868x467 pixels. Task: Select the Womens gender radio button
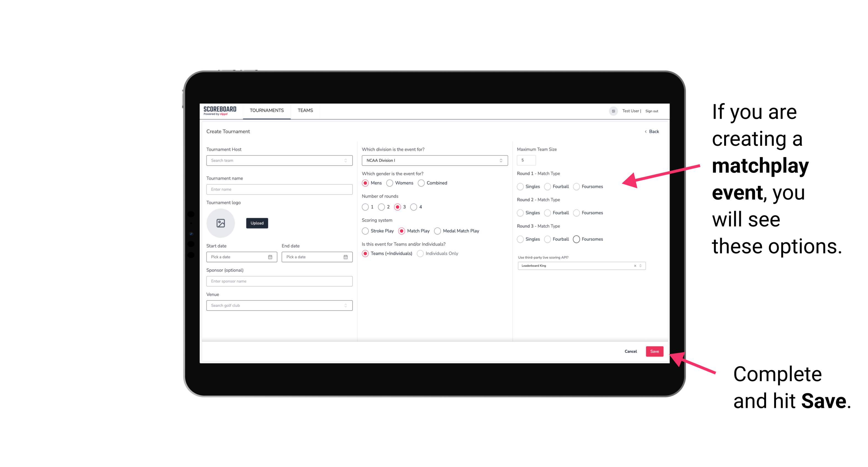tap(390, 183)
